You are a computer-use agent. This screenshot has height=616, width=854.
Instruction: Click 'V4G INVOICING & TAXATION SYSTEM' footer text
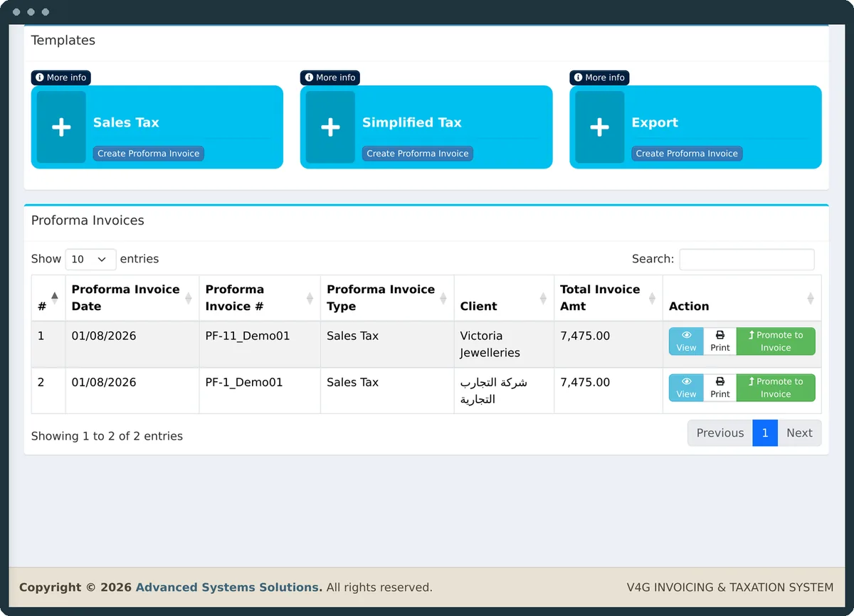[730, 588]
